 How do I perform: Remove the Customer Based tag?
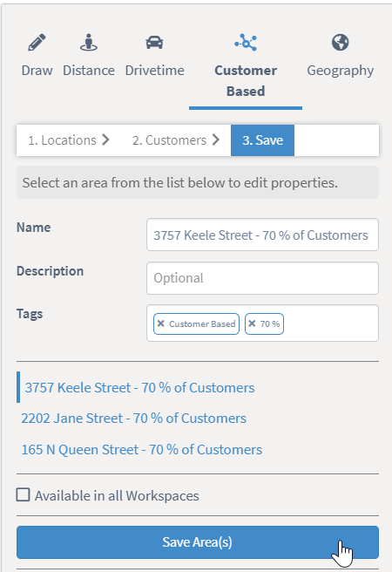pos(160,323)
